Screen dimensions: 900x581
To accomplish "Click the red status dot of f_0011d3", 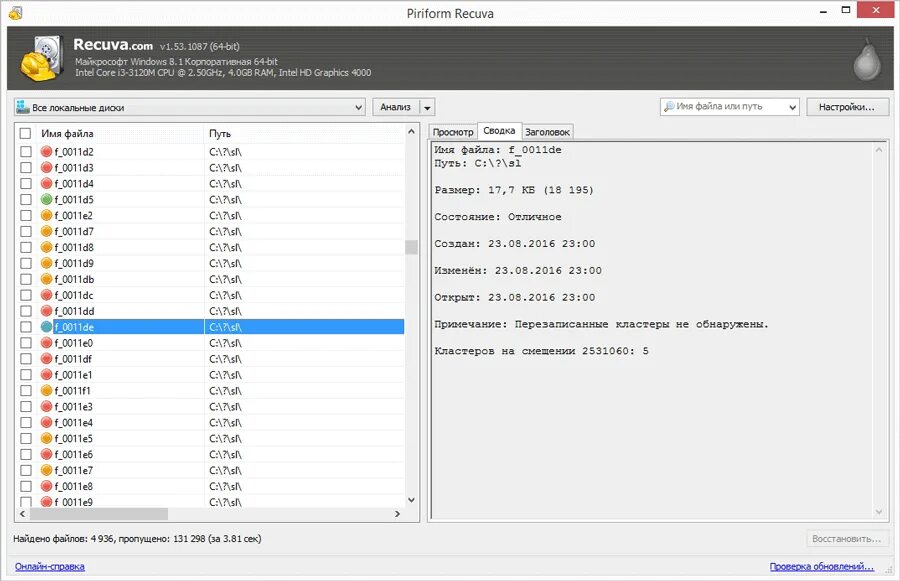I will 46,168.
